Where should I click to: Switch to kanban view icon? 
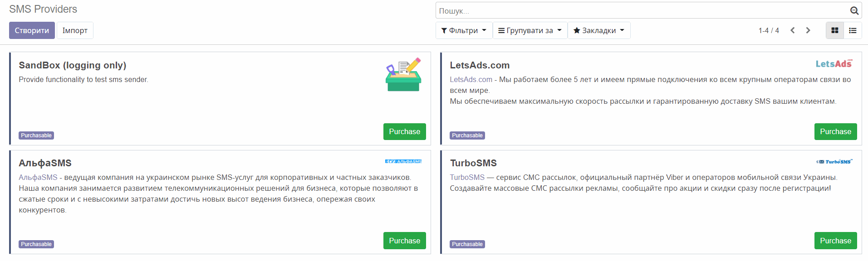pyautogui.click(x=834, y=30)
